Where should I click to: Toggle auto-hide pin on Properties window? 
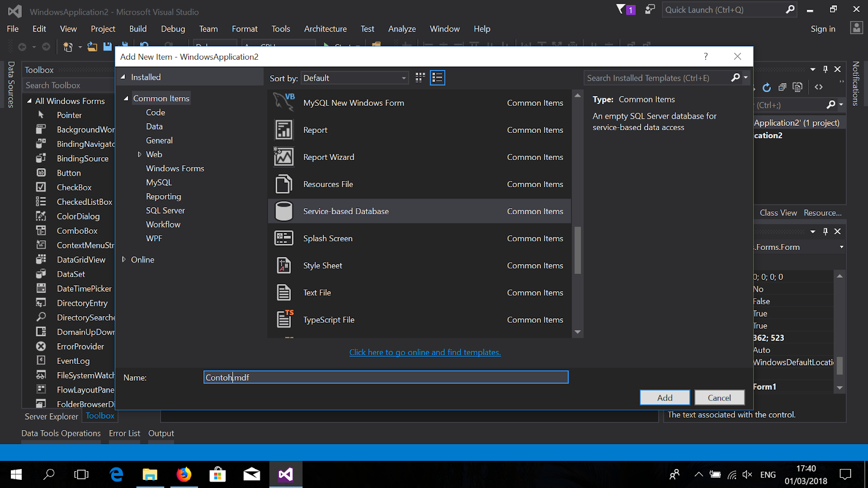tap(825, 231)
